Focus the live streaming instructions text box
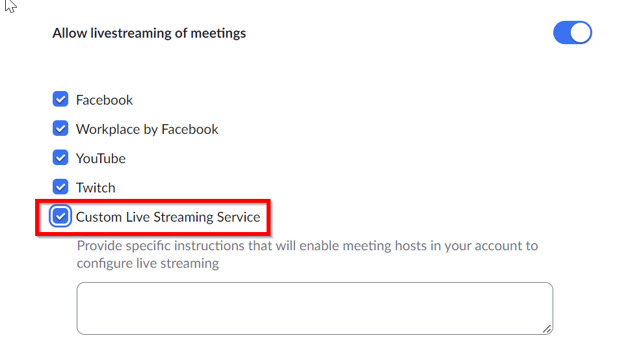This screenshot has height=364, width=641. (315, 309)
